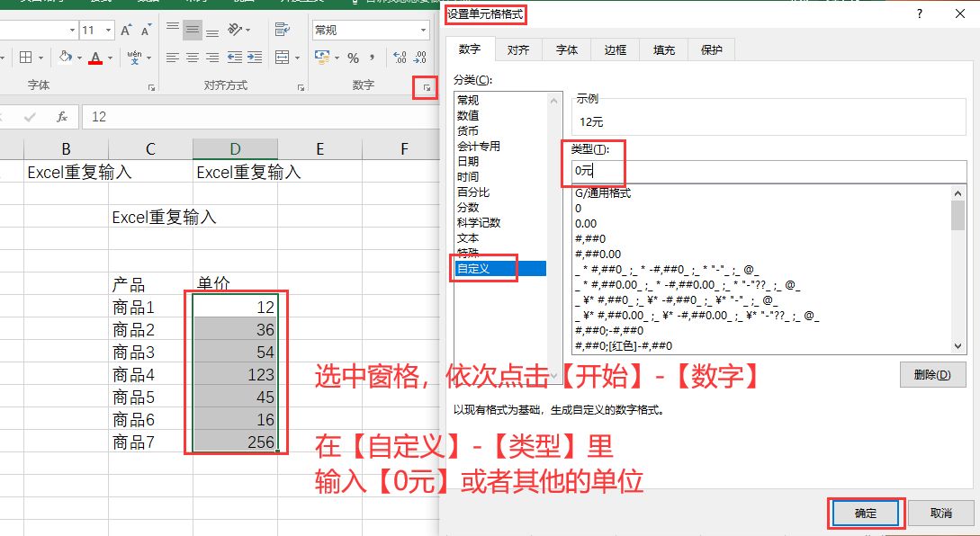Click the Accounting Number Format icon
This screenshot has width=980, height=536.
coord(322,57)
